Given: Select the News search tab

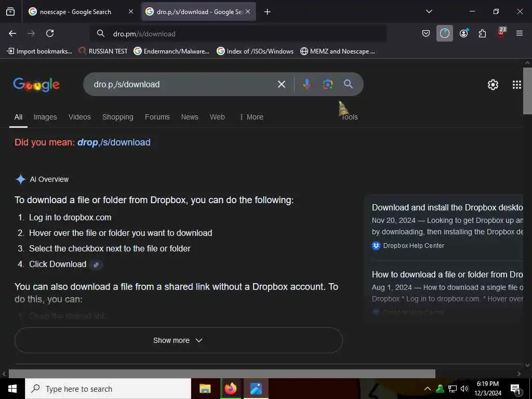Looking at the screenshot, I should 190,117.
